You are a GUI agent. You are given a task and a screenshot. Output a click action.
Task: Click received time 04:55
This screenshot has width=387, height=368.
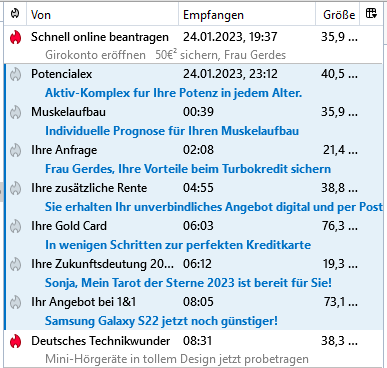[x=198, y=188]
